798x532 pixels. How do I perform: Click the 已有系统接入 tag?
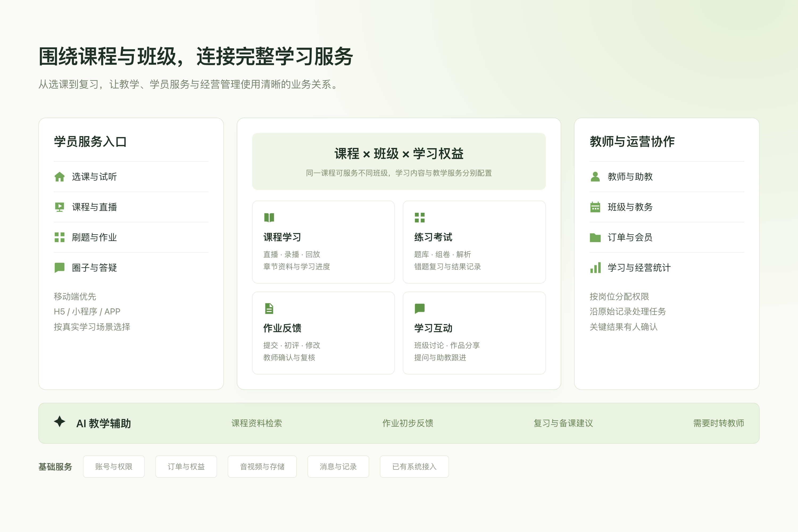(x=414, y=467)
